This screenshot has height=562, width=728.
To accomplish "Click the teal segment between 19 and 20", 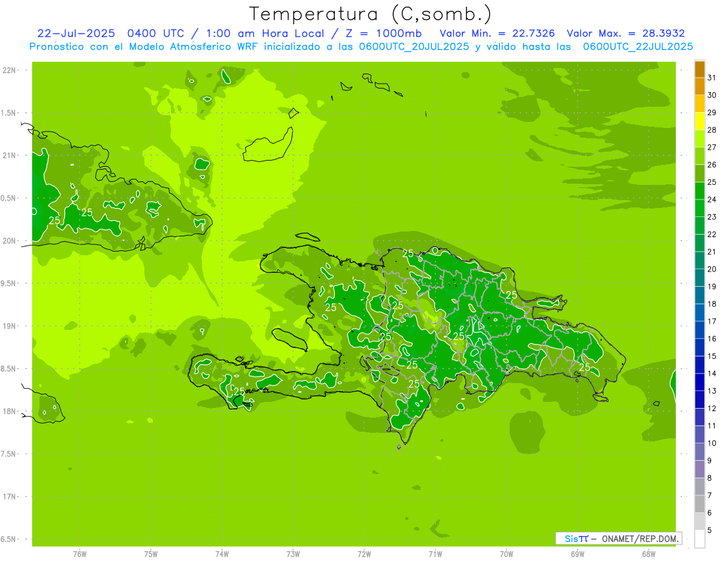I will coord(700,278).
